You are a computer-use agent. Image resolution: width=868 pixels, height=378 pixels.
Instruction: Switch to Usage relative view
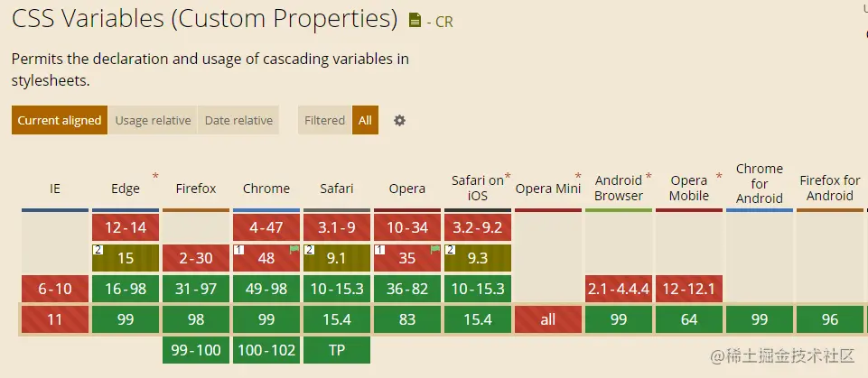153,120
